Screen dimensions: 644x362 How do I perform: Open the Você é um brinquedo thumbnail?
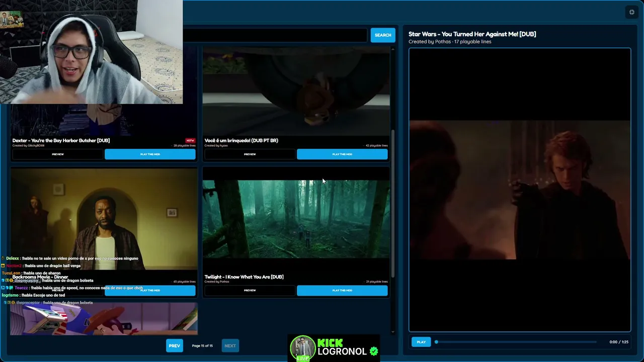coord(296,92)
